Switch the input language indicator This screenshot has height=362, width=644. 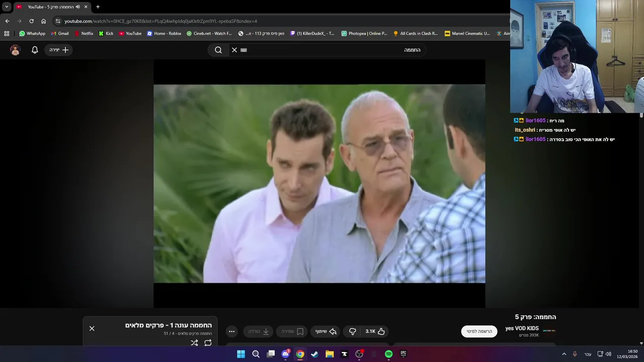click(588, 354)
